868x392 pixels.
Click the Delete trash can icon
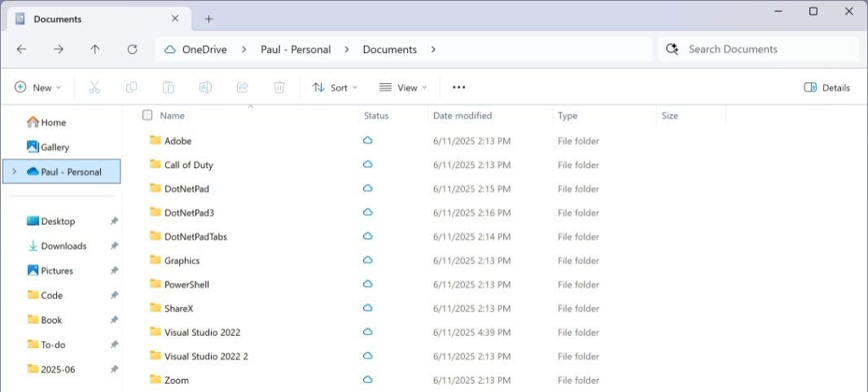point(279,87)
